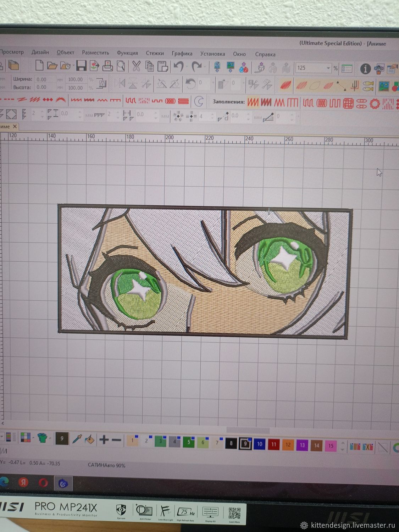The image size is (399, 532).
Task: Select the satin fill stitch icon after Заполнения
Action: click(x=253, y=102)
